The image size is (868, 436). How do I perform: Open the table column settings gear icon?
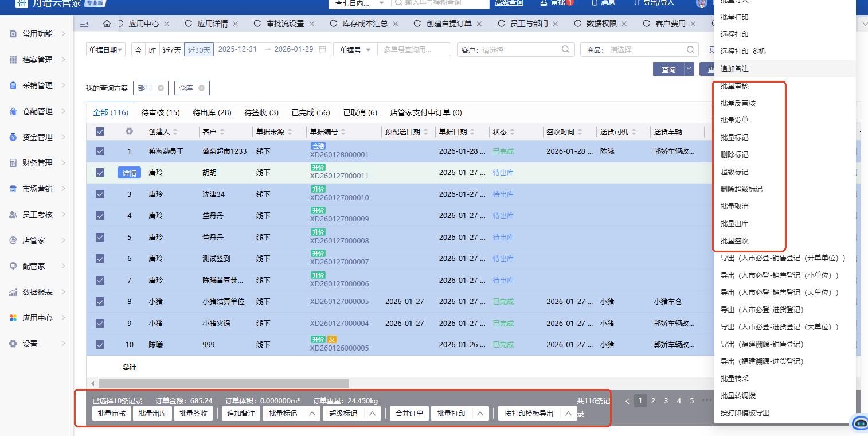tap(129, 131)
